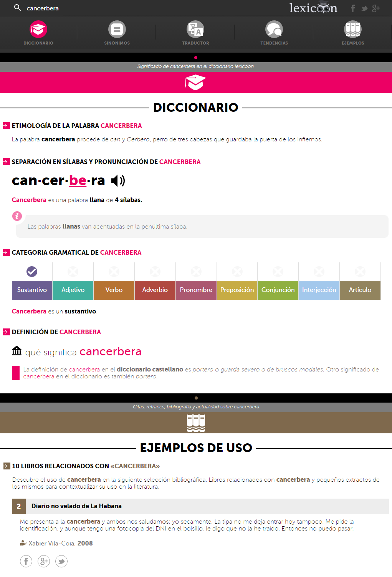Select the purple Sustantivo category block
Image resolution: width=392 pixels, height=577 pixels.
32,290
